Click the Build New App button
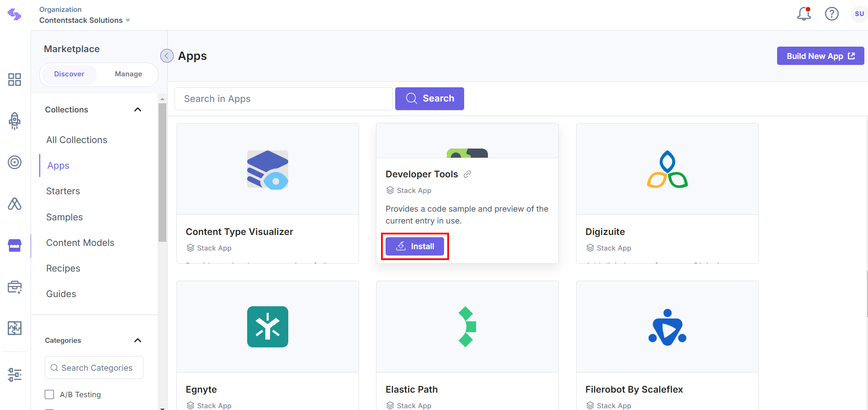 820,56
